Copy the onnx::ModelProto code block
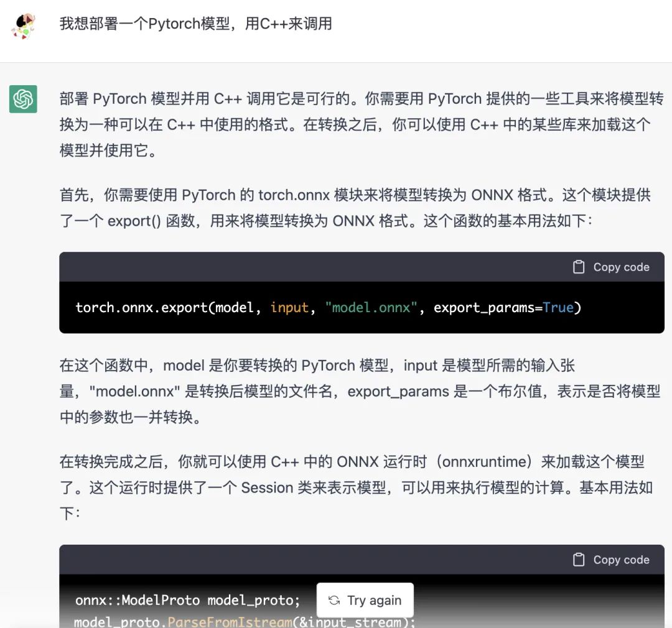672x628 pixels. tap(611, 560)
